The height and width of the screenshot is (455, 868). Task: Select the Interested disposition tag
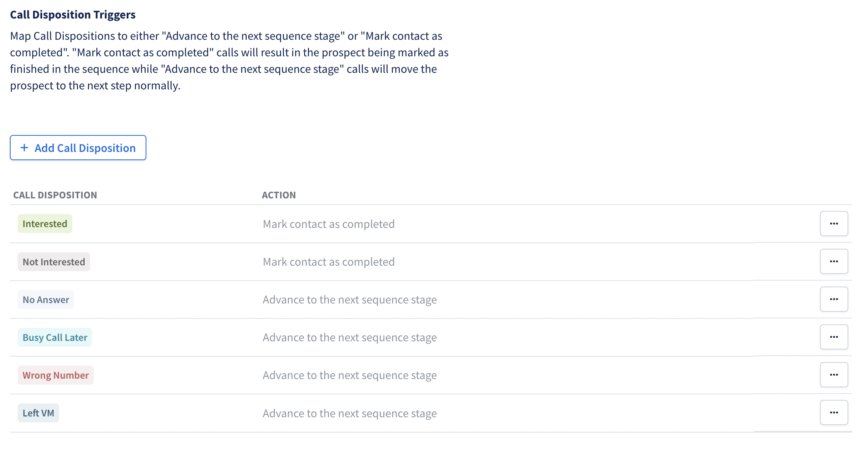pyautogui.click(x=45, y=224)
